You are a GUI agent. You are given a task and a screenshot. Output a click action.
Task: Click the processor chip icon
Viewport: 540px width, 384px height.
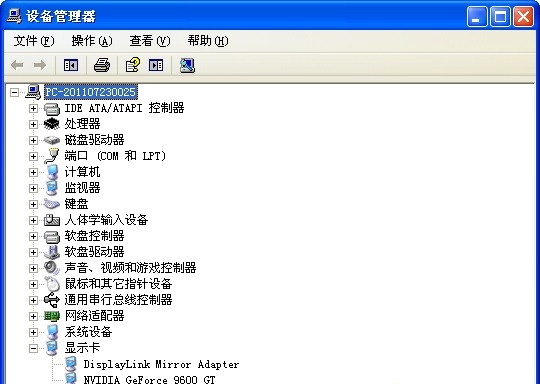[52, 124]
